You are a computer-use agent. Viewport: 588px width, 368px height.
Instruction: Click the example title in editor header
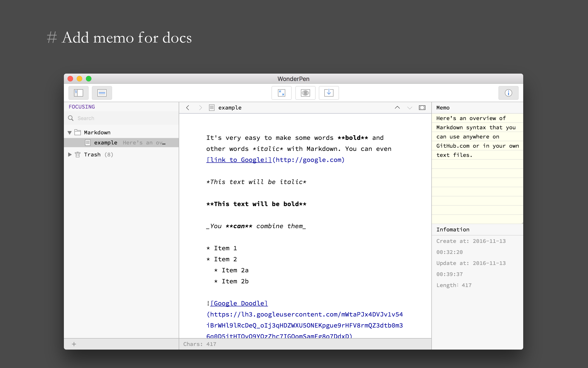(230, 108)
